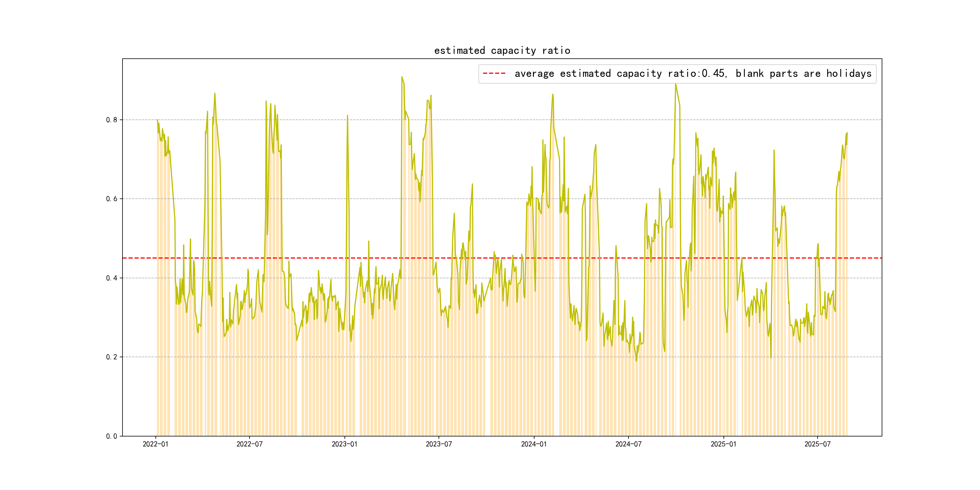980x490 pixels.
Task: Click the 2024-01 x-axis label
Action: pos(534,444)
